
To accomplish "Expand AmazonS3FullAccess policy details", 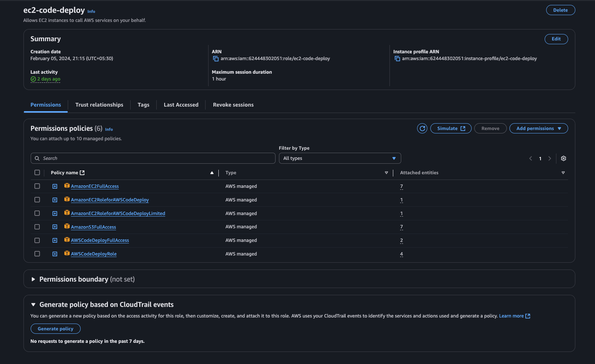I will (x=55, y=227).
